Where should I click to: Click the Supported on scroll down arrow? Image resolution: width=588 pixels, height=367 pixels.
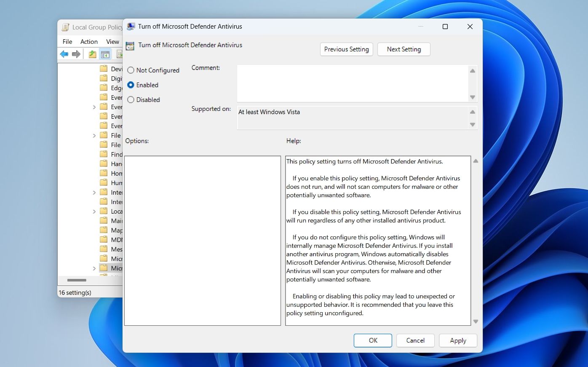tap(473, 125)
